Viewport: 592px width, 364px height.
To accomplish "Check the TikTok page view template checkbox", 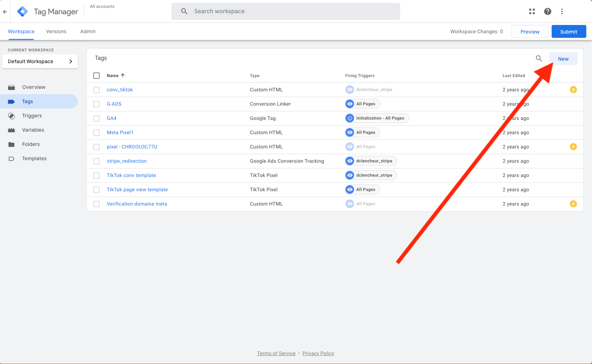I will coord(96,190).
